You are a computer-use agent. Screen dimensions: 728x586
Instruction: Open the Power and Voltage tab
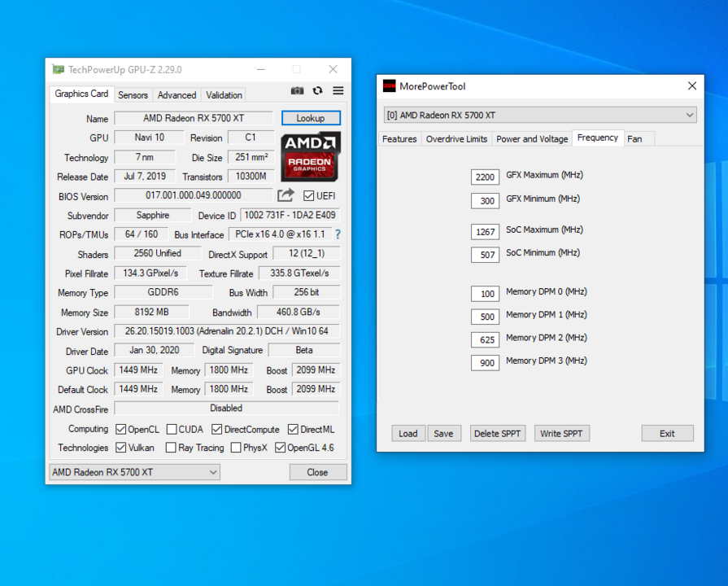point(532,139)
